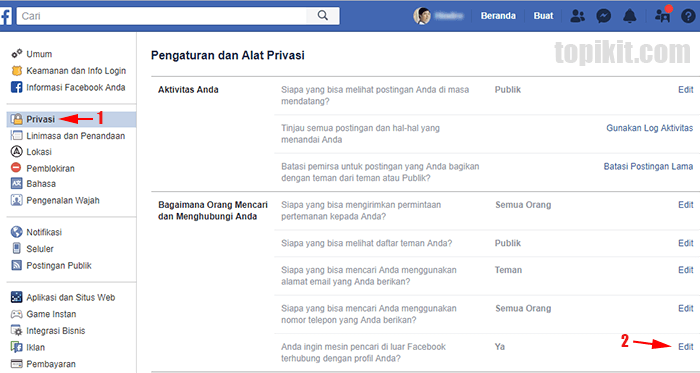Edit who sees future posts
Screen dimensions: 700x373
point(686,90)
